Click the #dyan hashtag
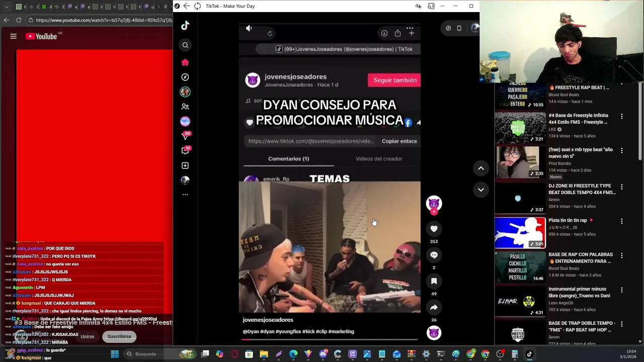644x362 pixels. [x=267, y=331]
